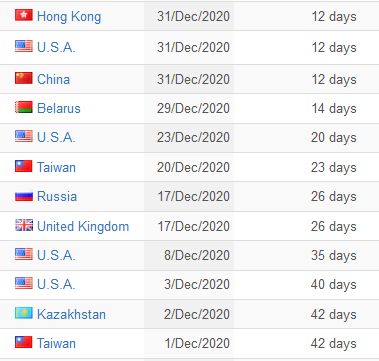
Task: Follow the Belarus link
Action: [x=59, y=108]
